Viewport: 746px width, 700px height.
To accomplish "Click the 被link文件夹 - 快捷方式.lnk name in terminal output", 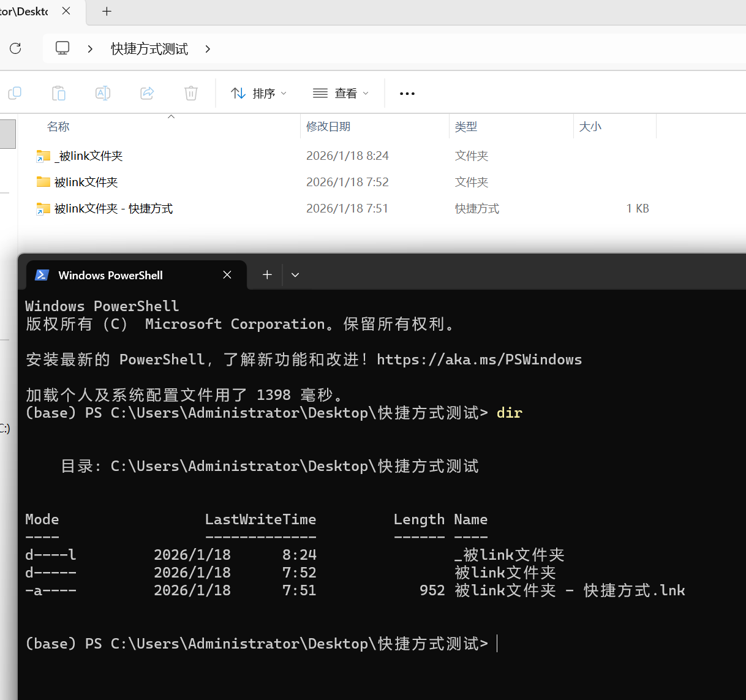I will pyautogui.click(x=570, y=590).
